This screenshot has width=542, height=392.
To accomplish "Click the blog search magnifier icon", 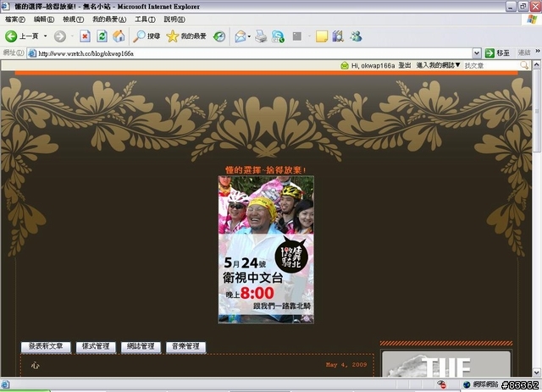I will coord(524,65).
